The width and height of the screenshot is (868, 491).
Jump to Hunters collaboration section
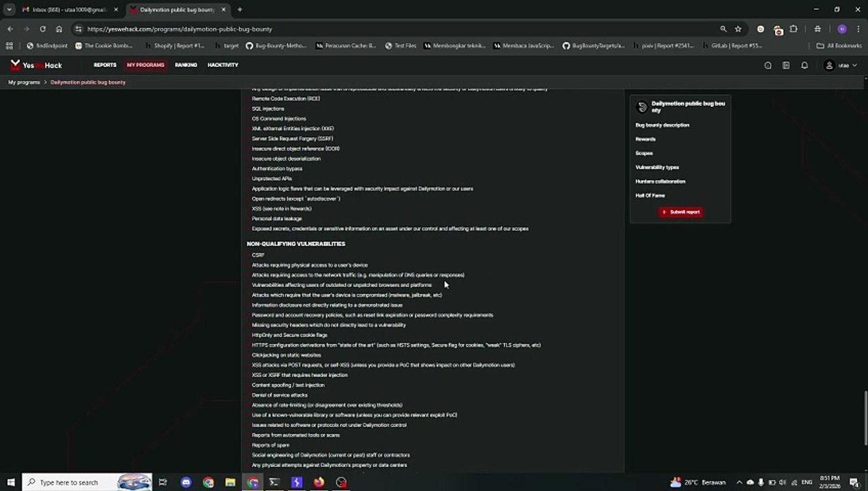(x=660, y=181)
